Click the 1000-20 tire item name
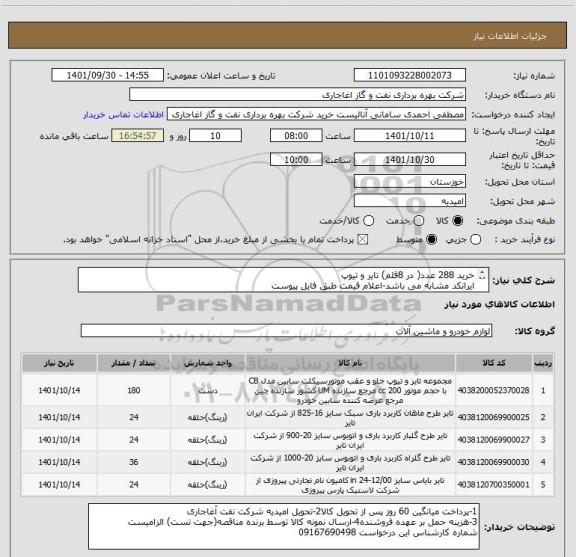The height and width of the screenshot is (557, 576). pyautogui.click(x=350, y=463)
